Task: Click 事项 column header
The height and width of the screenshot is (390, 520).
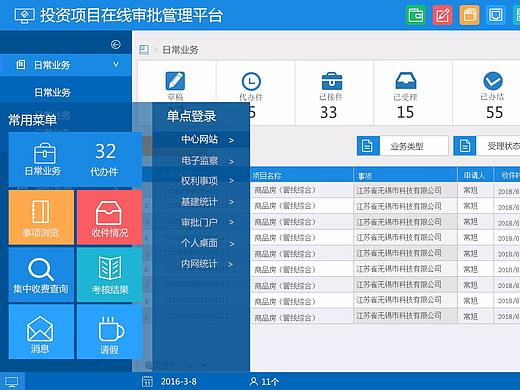Action: (x=365, y=176)
